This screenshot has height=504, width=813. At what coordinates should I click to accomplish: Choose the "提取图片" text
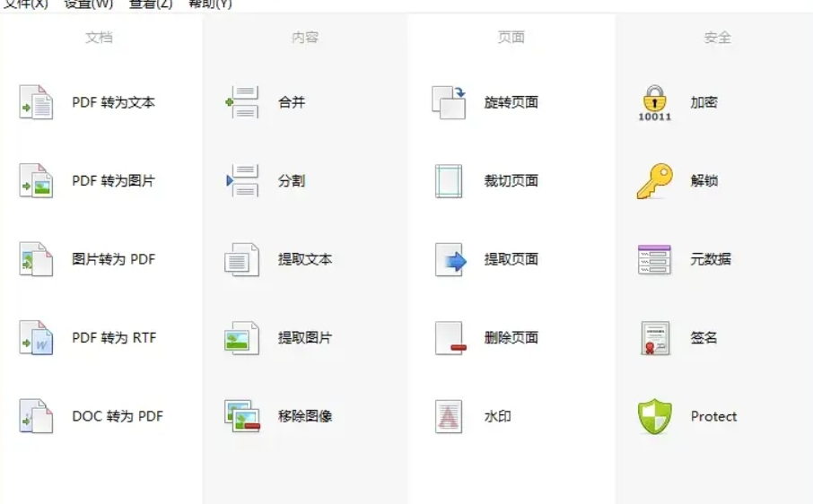tap(305, 338)
